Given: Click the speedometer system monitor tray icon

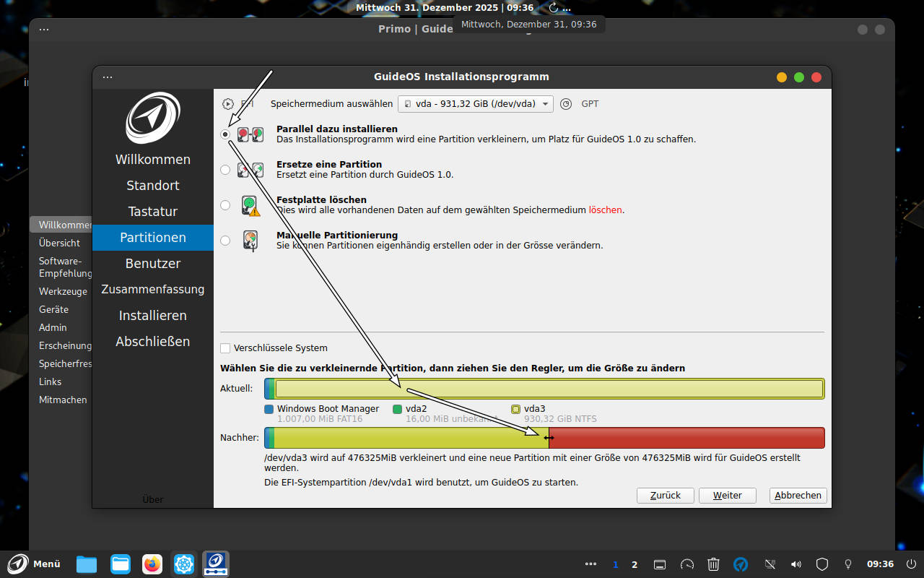Looking at the screenshot, I should (687, 564).
